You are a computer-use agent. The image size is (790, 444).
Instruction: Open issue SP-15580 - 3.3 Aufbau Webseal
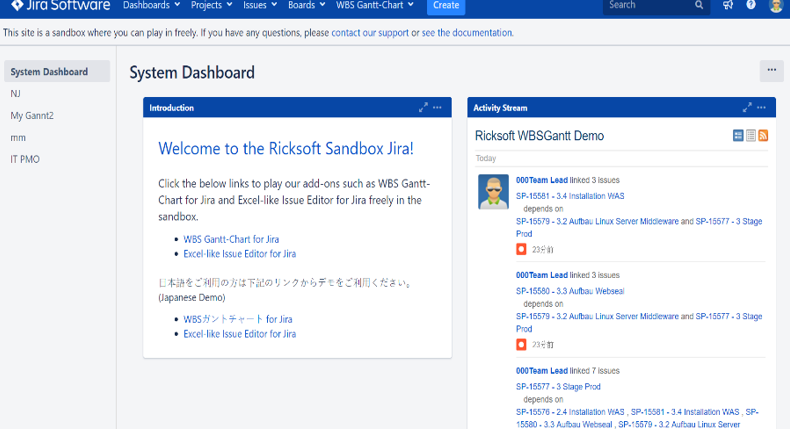coord(570,291)
